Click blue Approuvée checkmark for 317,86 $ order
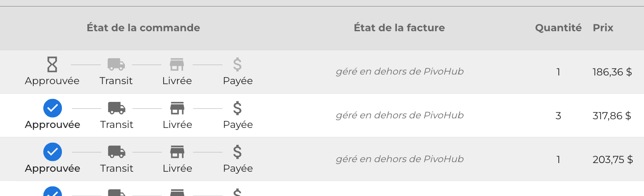 click(52, 108)
